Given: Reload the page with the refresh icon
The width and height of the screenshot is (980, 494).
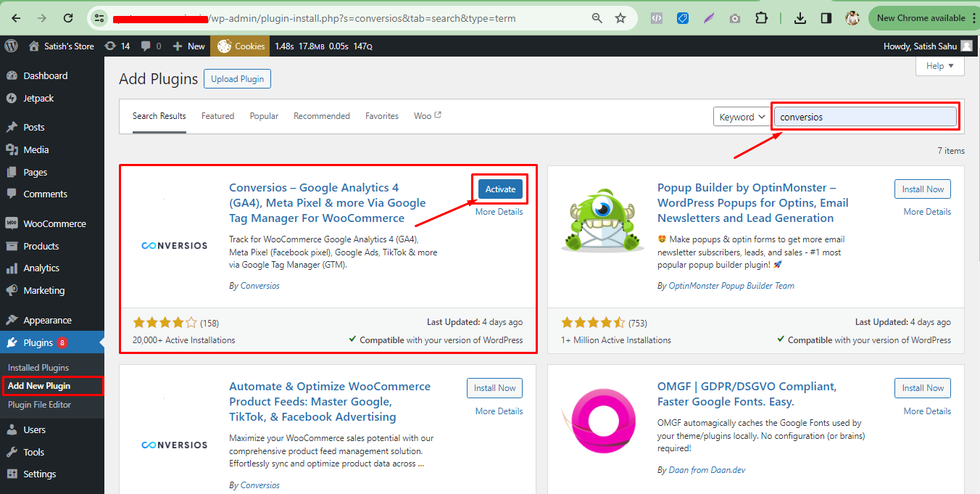Looking at the screenshot, I should (x=68, y=18).
